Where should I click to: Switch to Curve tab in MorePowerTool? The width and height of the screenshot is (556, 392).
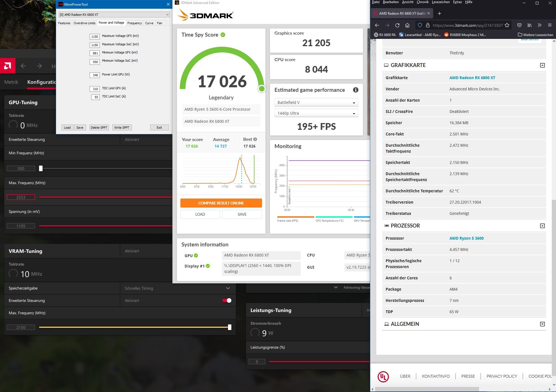(x=149, y=23)
